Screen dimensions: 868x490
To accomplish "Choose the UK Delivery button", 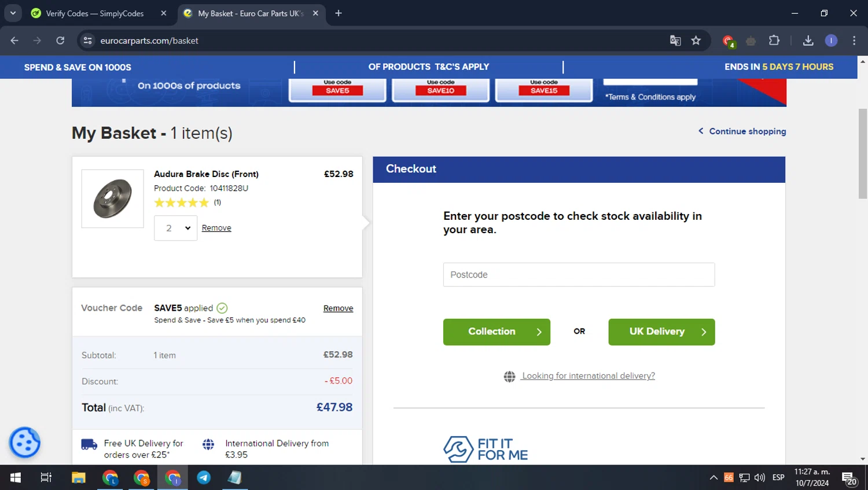I will [x=661, y=332].
